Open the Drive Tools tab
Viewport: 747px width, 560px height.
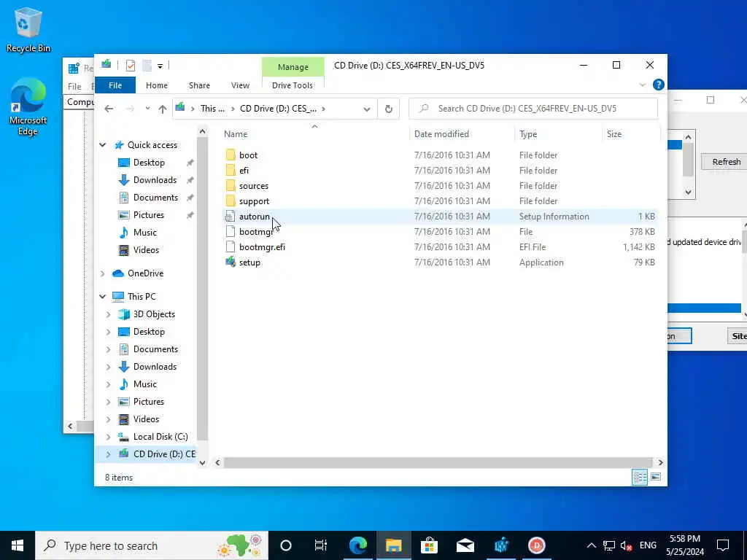293,85
